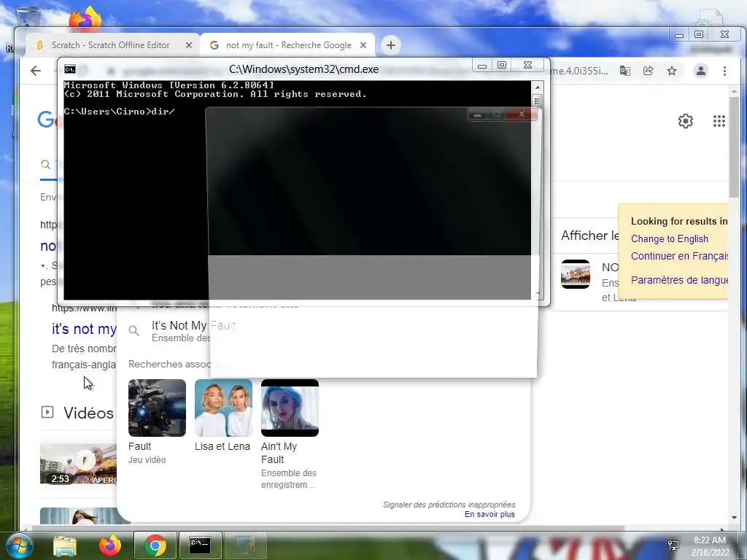Click the network icon in system tray
This screenshot has width=747, height=560.
click(673, 545)
